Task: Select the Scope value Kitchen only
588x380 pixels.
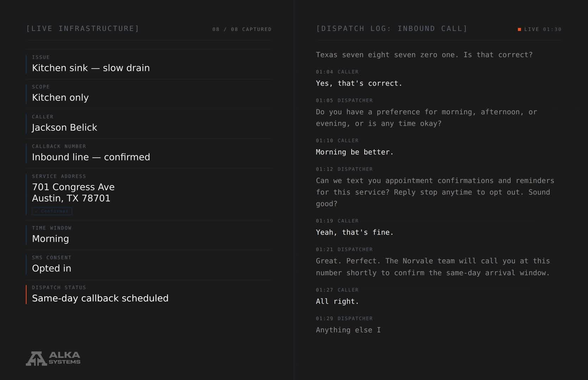Action: [60, 97]
